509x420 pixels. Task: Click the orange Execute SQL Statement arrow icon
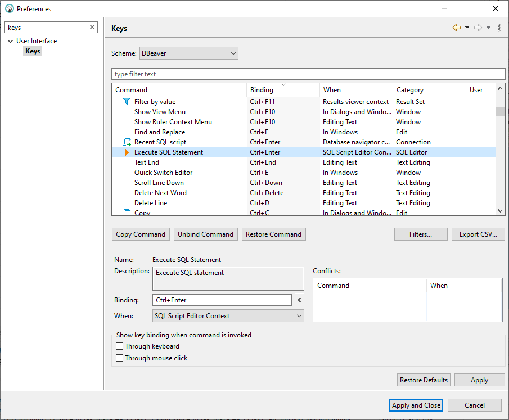pyautogui.click(x=127, y=152)
